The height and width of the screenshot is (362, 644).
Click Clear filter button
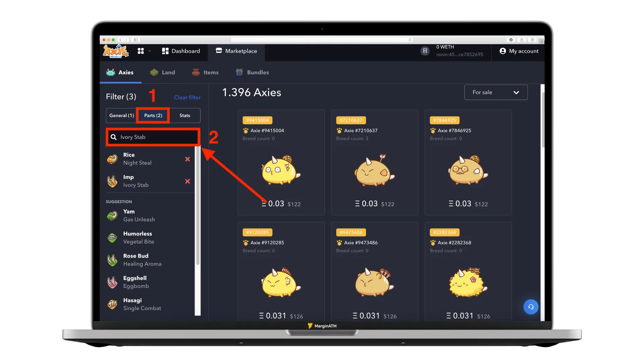point(186,97)
